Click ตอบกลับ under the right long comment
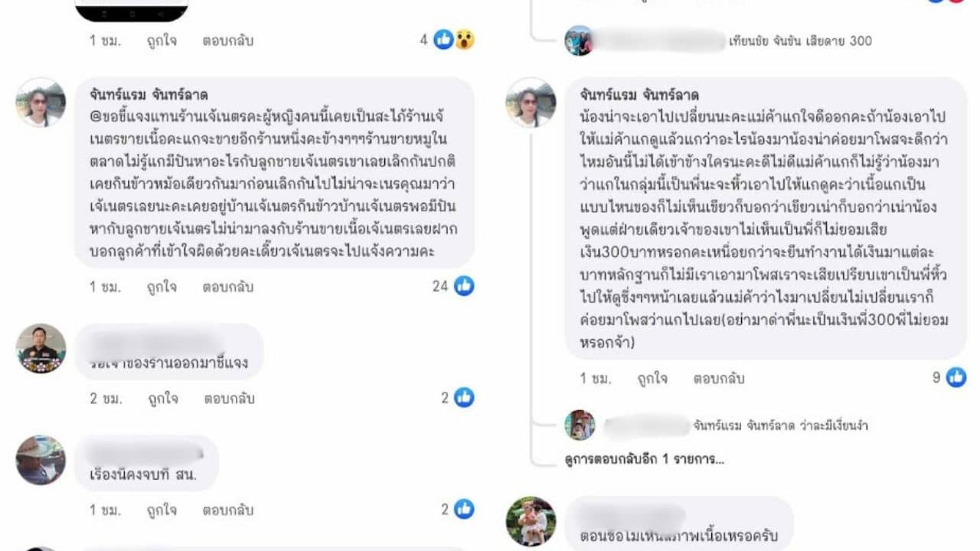This screenshot has width=980, height=551. coord(719,378)
